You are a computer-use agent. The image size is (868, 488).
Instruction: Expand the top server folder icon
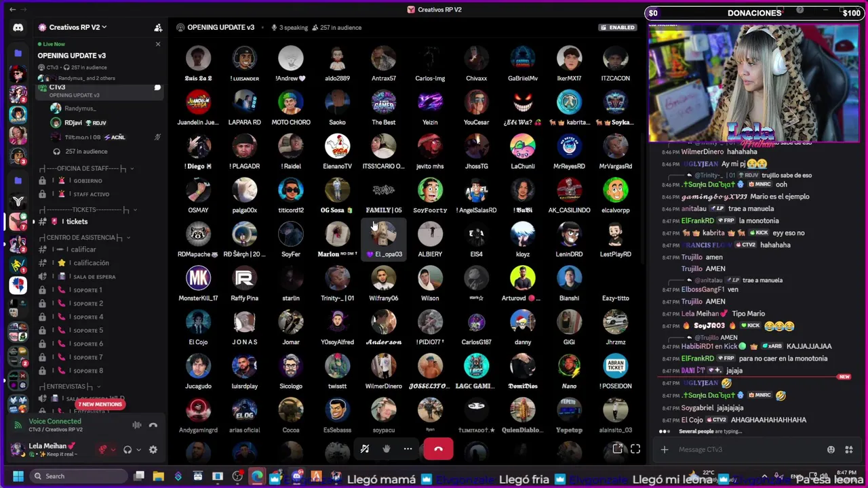coord(18,53)
